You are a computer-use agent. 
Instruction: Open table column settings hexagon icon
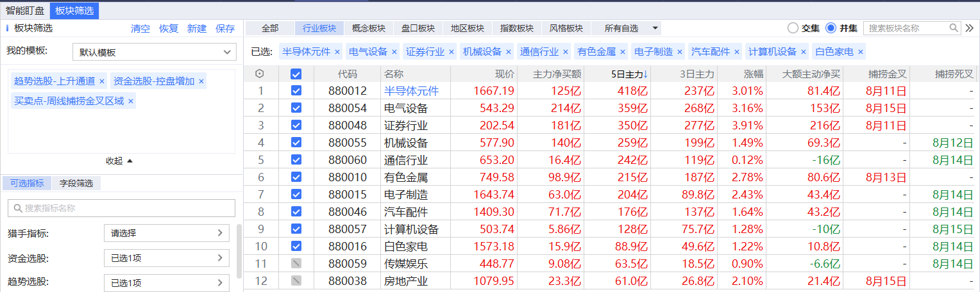coord(259,74)
